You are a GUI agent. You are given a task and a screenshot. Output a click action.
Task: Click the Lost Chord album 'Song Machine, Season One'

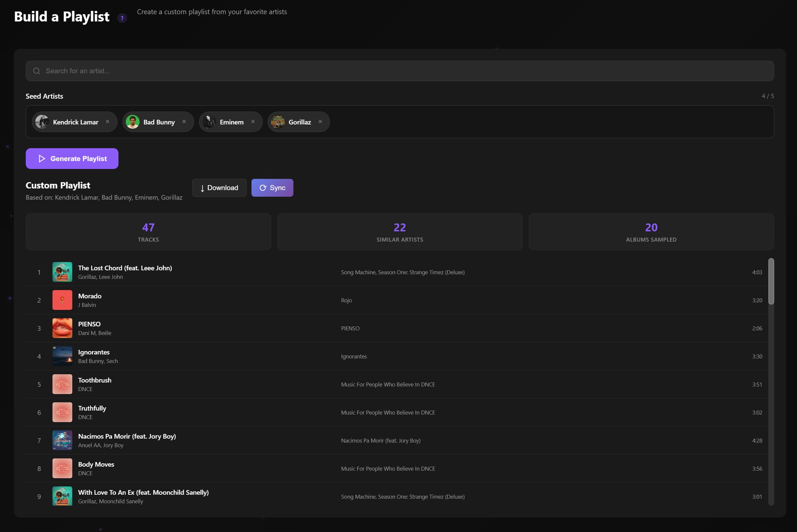click(403, 272)
